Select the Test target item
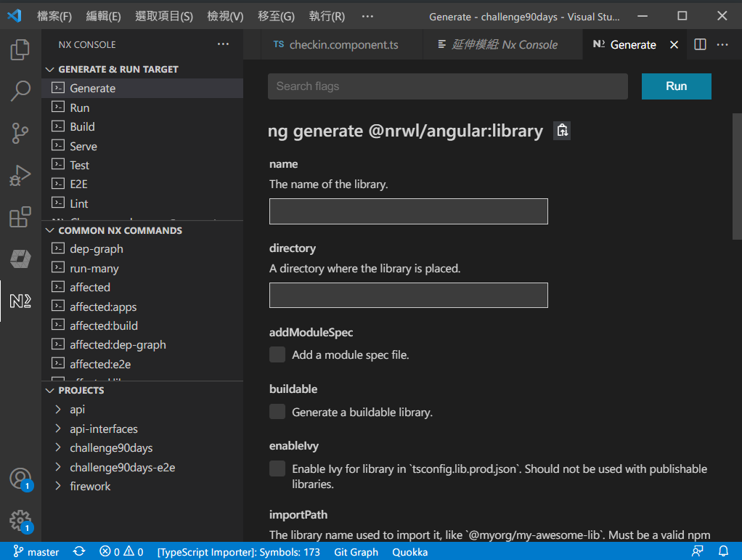 point(142,165)
